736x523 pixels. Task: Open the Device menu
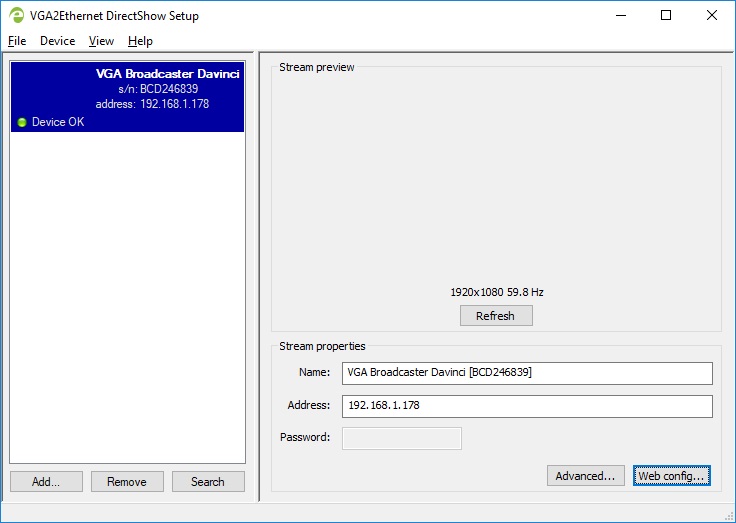pyautogui.click(x=57, y=41)
